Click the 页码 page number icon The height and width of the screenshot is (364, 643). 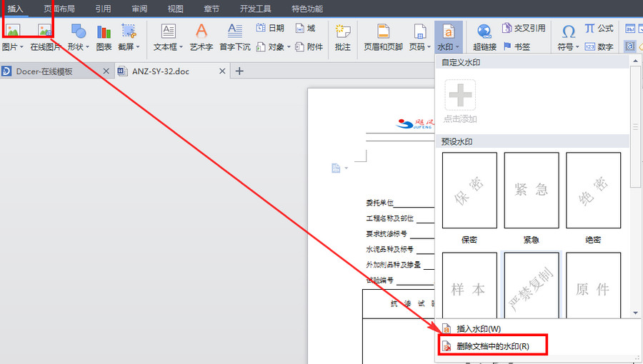coord(420,31)
